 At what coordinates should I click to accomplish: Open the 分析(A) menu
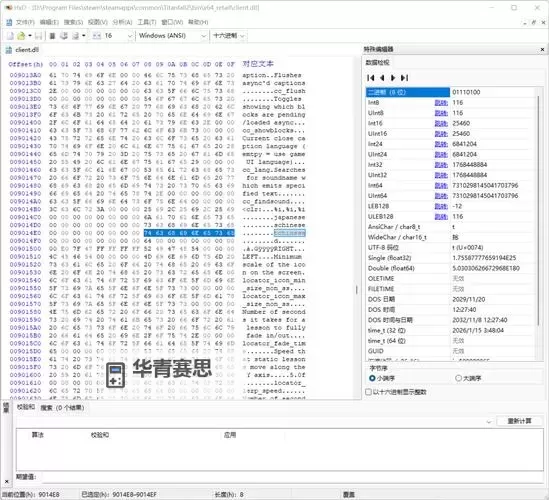pyautogui.click(x=122, y=22)
